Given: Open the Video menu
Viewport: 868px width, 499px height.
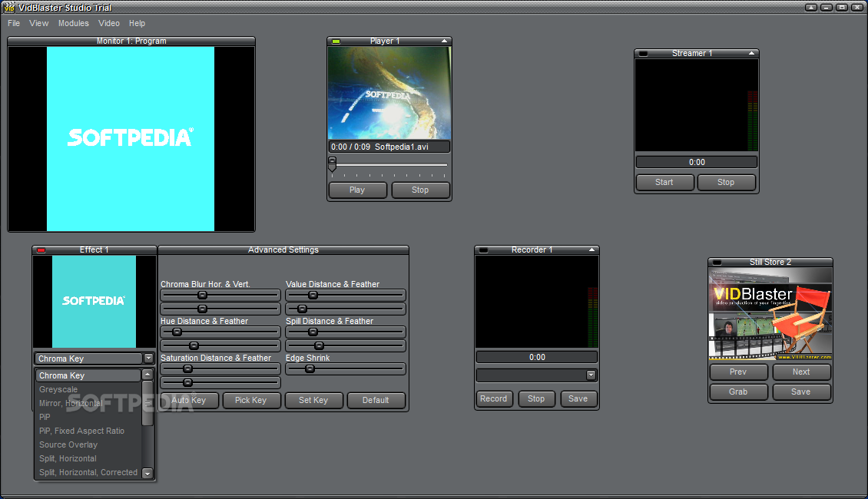Looking at the screenshot, I should (x=109, y=23).
